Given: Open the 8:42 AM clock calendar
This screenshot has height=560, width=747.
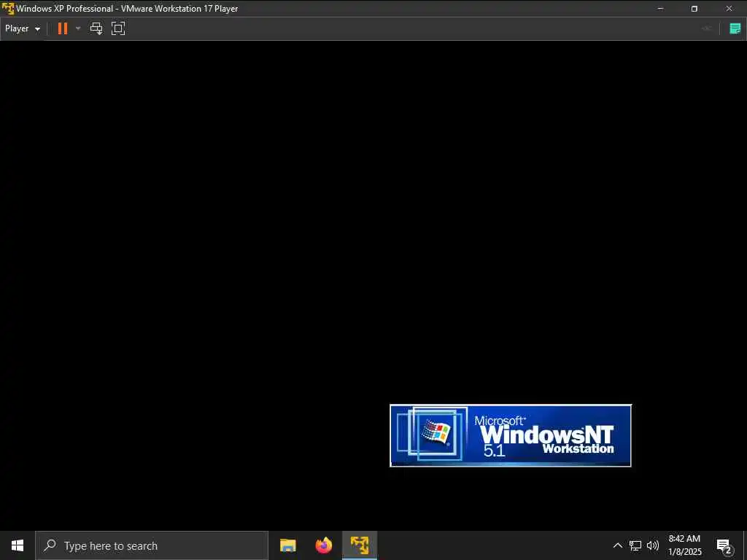Looking at the screenshot, I should (x=684, y=545).
